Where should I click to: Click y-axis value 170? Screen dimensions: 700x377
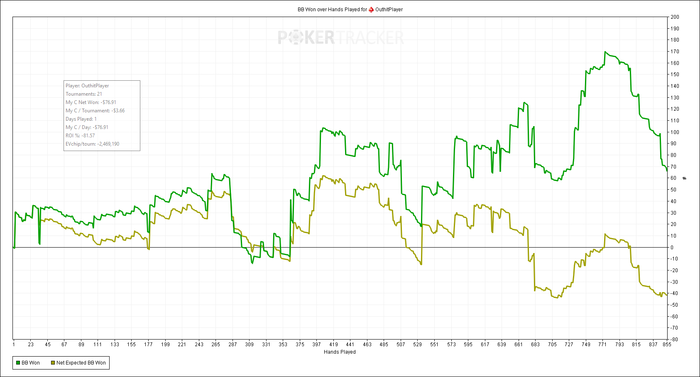coord(675,52)
